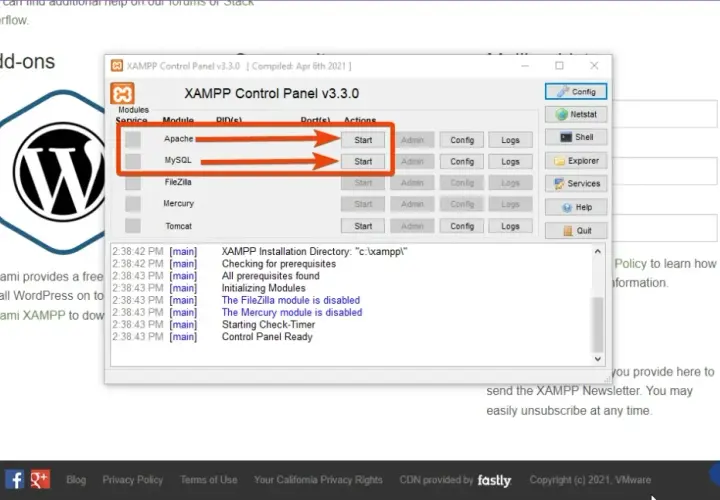View Logs for Tomcat
Screen dimensions: 720x500
tap(510, 226)
